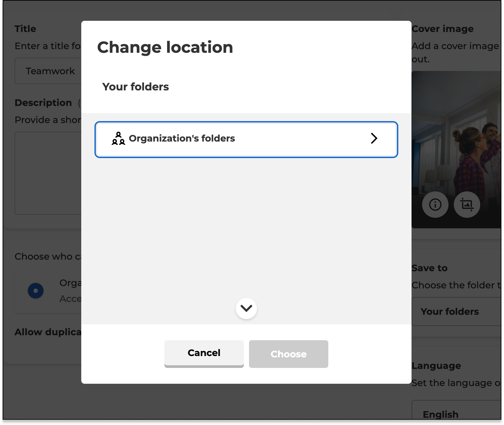Screen dimensions: 504x425
Task: Open the Save to Your folders selector
Action: pos(456,311)
